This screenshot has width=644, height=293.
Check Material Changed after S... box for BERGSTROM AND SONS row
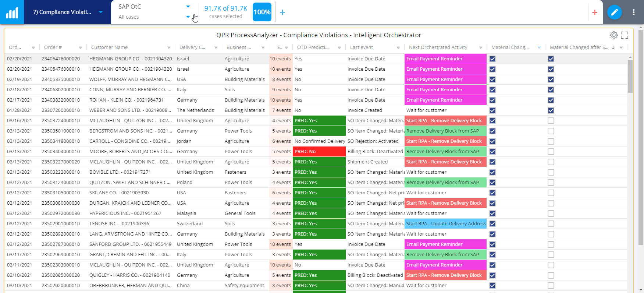pyautogui.click(x=551, y=131)
